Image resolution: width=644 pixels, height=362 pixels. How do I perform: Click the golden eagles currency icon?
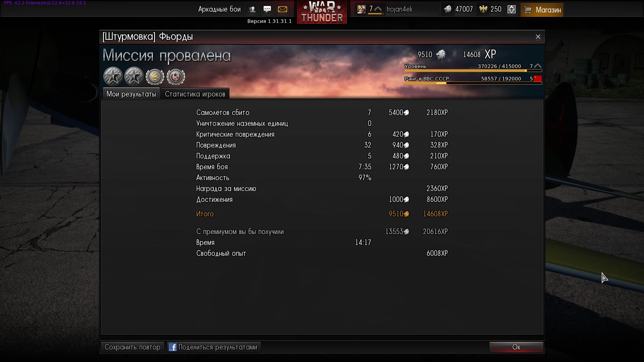point(483,9)
